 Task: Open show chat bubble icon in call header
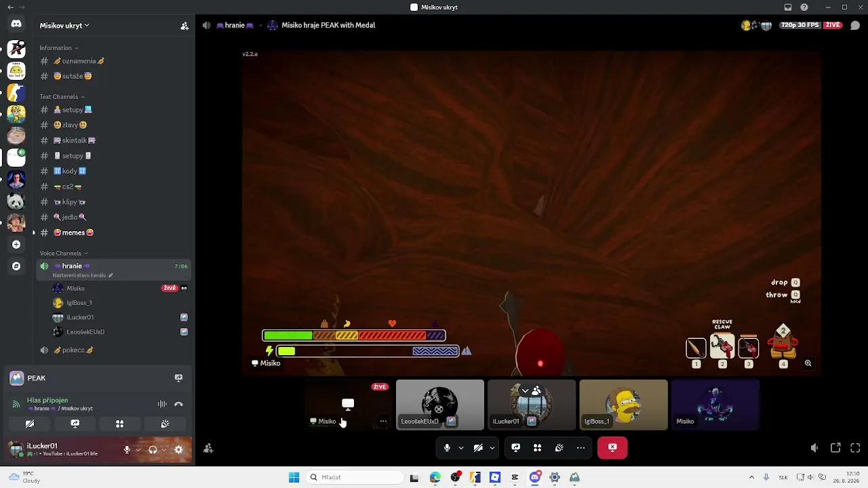[x=855, y=26]
